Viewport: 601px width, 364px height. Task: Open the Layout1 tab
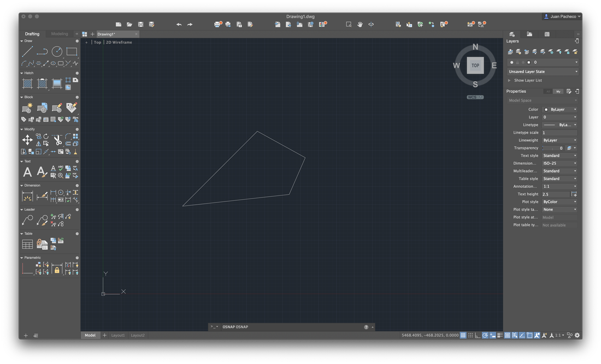point(118,335)
